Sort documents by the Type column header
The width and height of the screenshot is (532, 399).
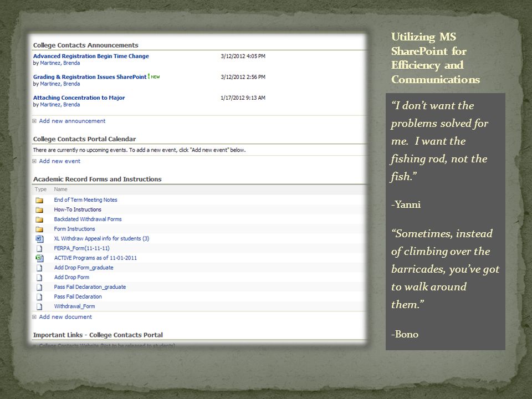pos(40,190)
